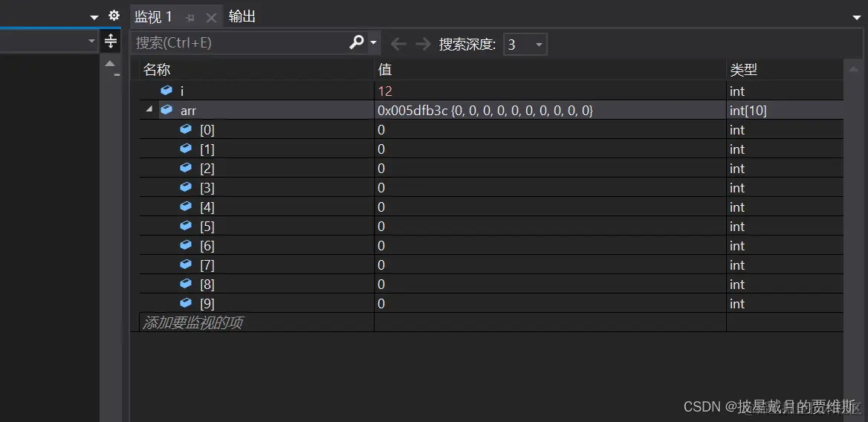Click the cube icon of element [6]
Viewport: 868px width, 422px height.
click(x=186, y=245)
